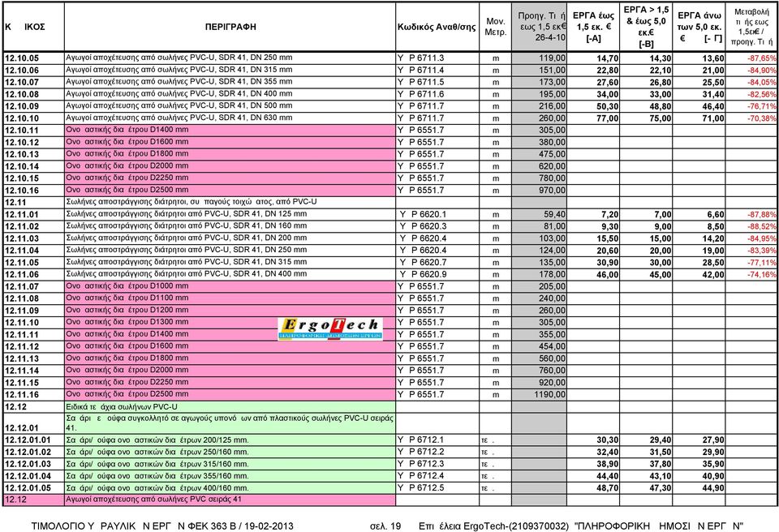
Task: Click value 205,00 in row 12.11.07
Action: coord(552,286)
